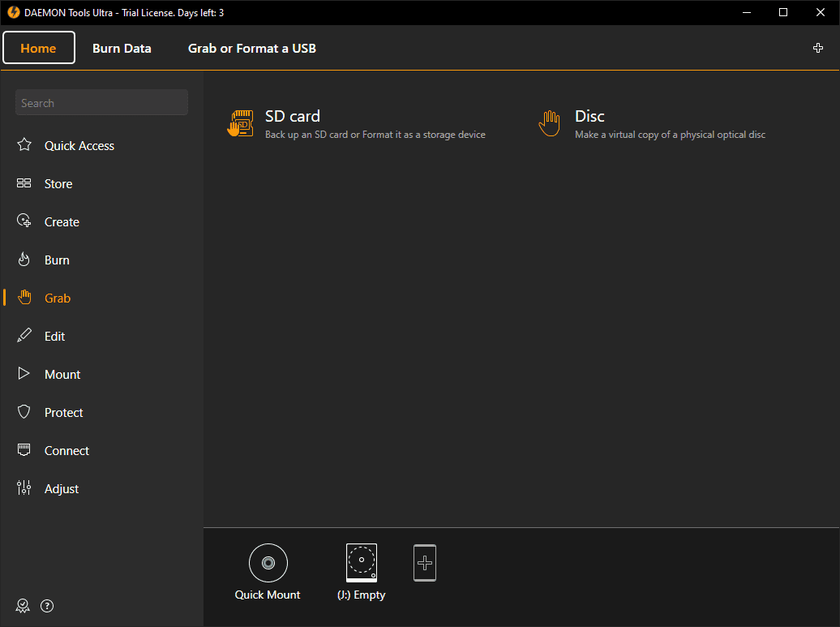Select the Create disc-plus icon

coord(24,221)
